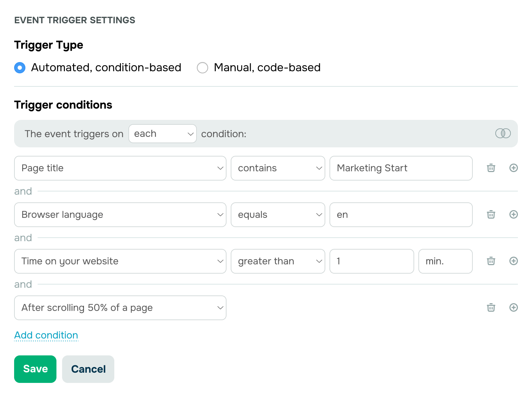
Task: Open the 'greater than' operator dropdown
Action: [278, 261]
